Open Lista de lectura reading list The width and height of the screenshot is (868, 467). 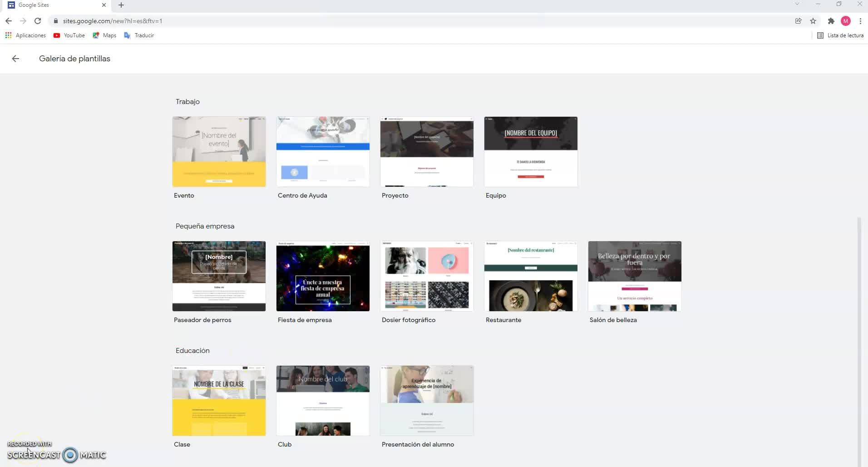point(840,35)
